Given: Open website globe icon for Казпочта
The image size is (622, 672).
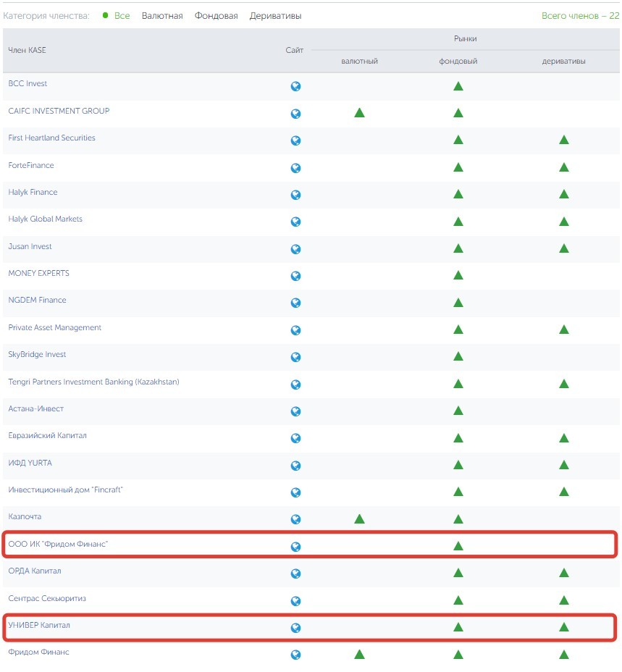Looking at the screenshot, I should [x=295, y=519].
